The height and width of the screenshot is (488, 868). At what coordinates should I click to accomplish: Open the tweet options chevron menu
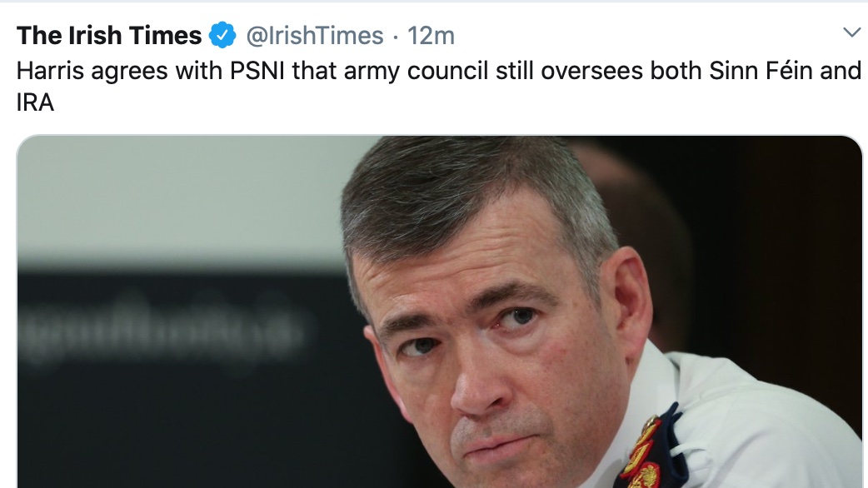click(852, 32)
